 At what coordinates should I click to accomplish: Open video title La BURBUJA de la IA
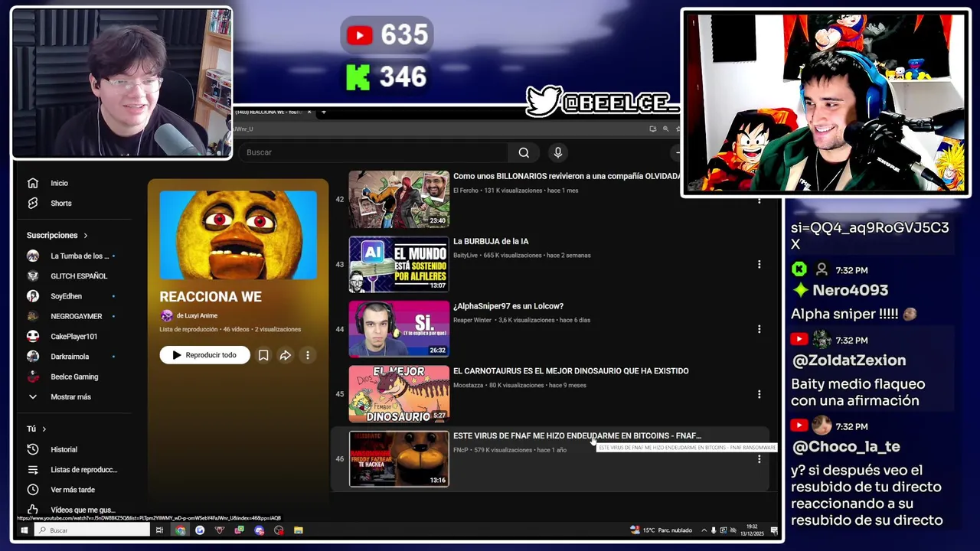tap(491, 241)
